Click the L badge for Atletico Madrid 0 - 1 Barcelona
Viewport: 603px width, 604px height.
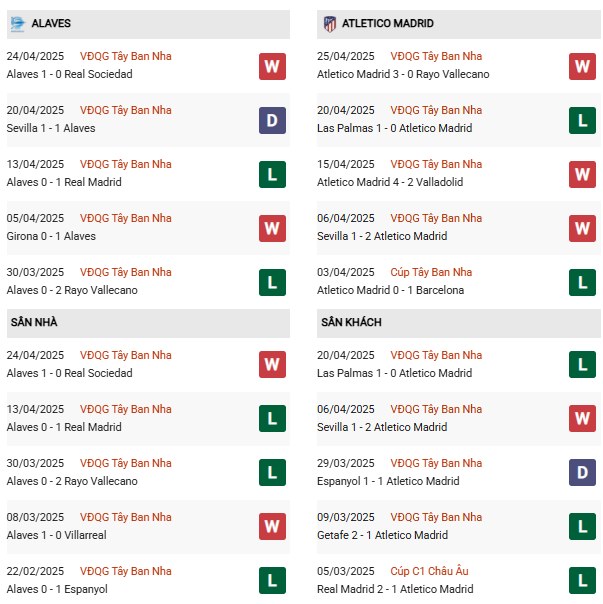(582, 282)
